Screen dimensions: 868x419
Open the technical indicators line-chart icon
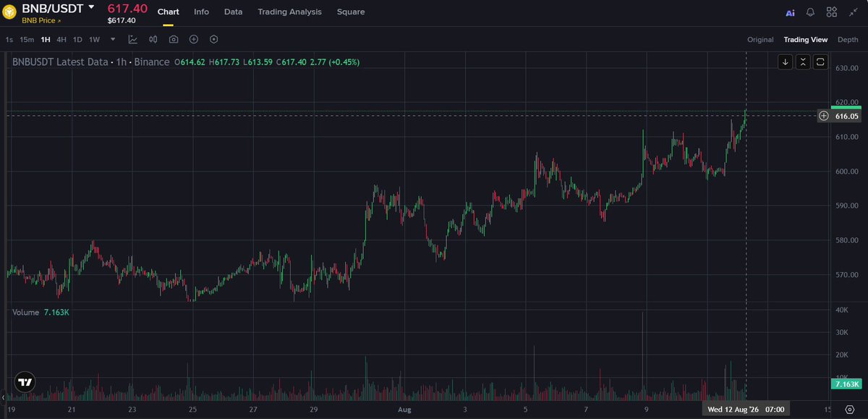pyautogui.click(x=133, y=40)
